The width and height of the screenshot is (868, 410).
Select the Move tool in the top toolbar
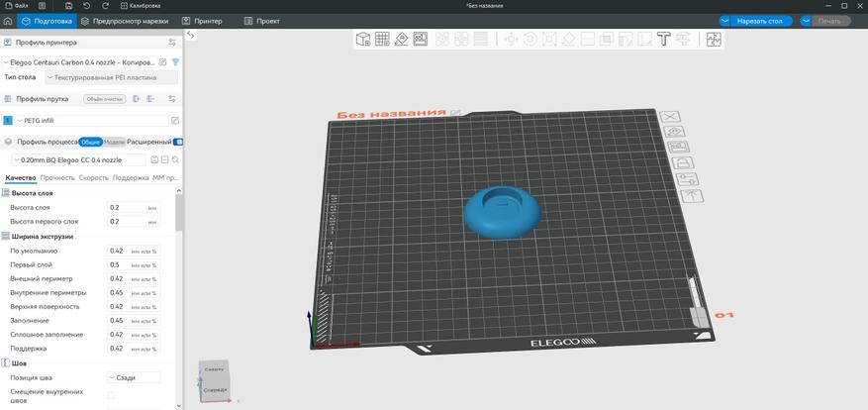tap(511, 39)
